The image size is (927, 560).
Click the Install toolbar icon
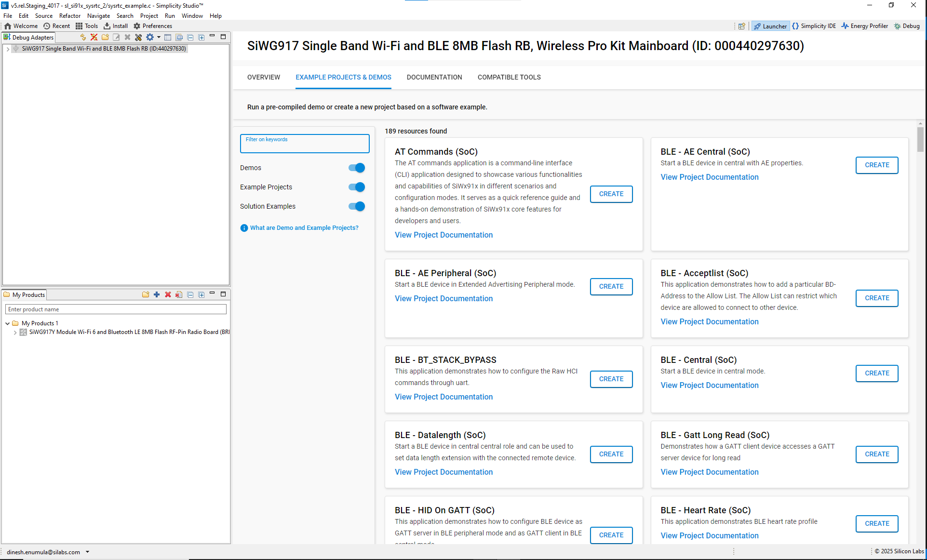116,26
